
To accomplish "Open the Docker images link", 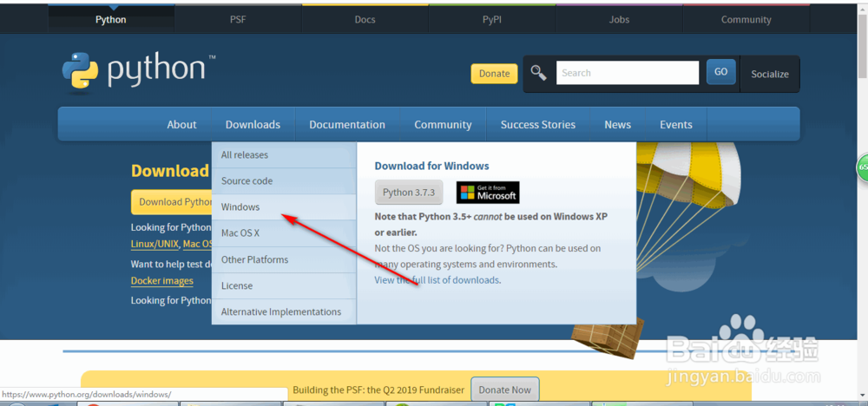I will [162, 280].
